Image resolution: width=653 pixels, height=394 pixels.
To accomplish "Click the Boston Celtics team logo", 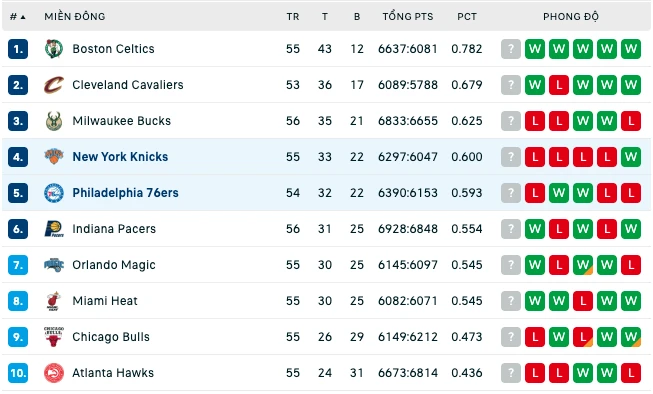I will 54,49.
